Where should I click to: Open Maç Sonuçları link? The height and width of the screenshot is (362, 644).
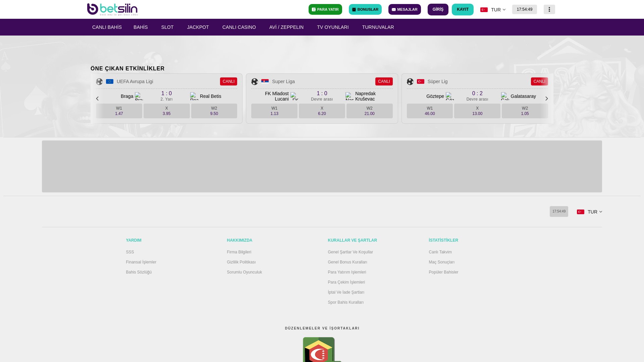[442, 262]
